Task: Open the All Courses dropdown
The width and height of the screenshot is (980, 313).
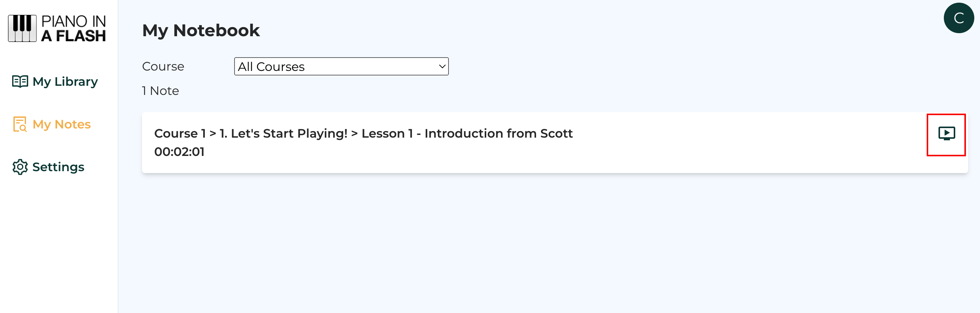Action: pos(341,66)
